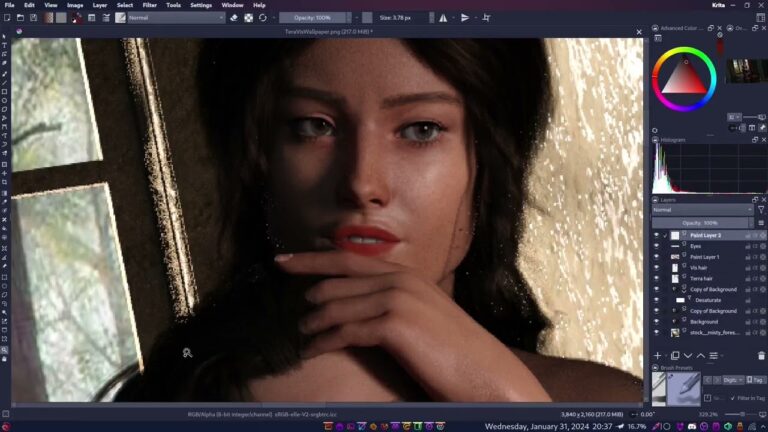Toggle visibility of Paint Layer 1

click(656, 257)
